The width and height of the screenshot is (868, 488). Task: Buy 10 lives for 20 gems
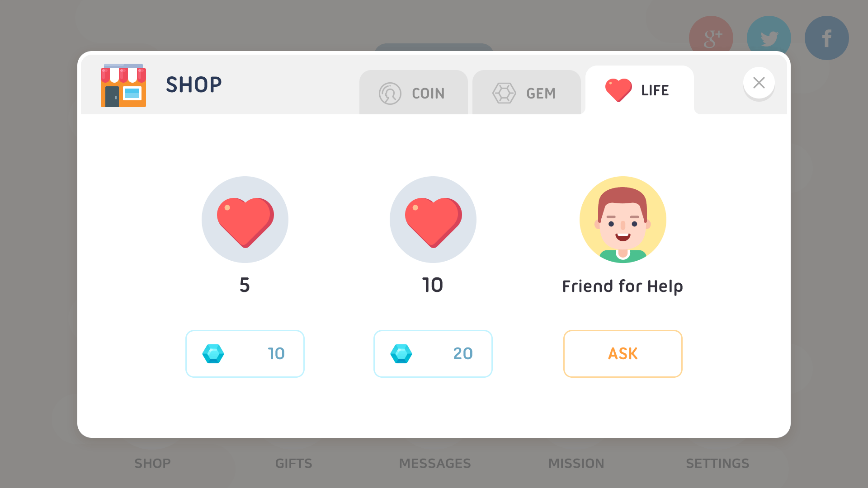[433, 354]
